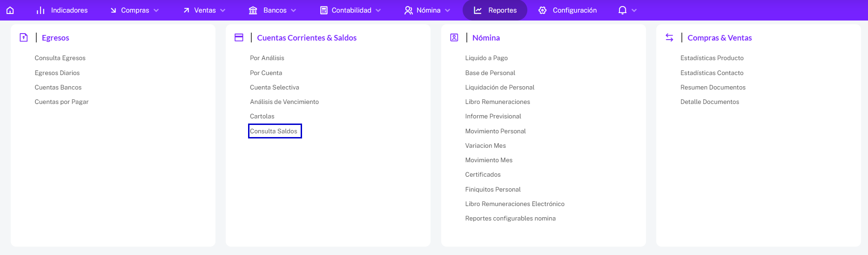
Task: Click the Cuentas Corrientes card icon
Action: click(x=239, y=38)
